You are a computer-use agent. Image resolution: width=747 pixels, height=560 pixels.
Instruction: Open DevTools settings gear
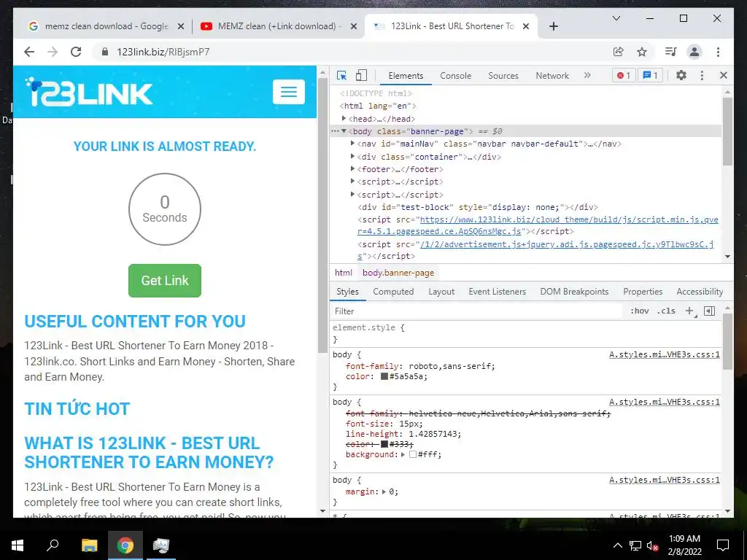click(681, 75)
